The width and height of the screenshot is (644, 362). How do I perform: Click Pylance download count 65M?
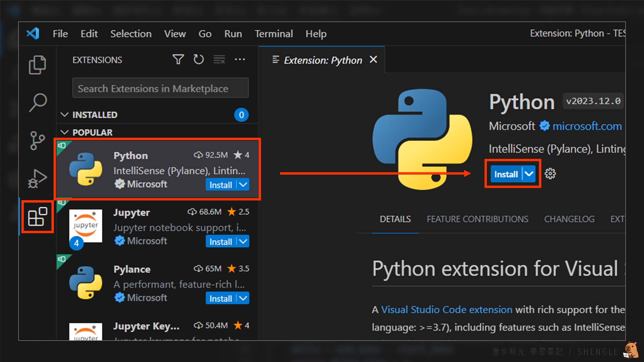point(207,269)
